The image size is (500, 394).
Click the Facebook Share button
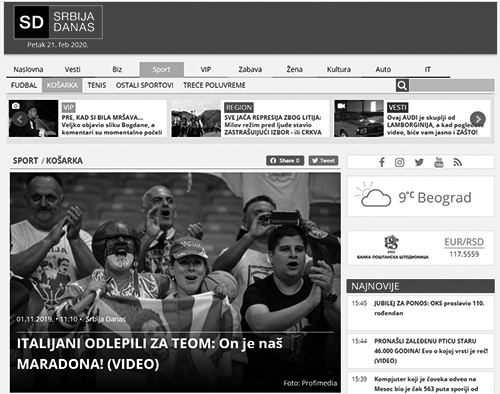click(285, 161)
